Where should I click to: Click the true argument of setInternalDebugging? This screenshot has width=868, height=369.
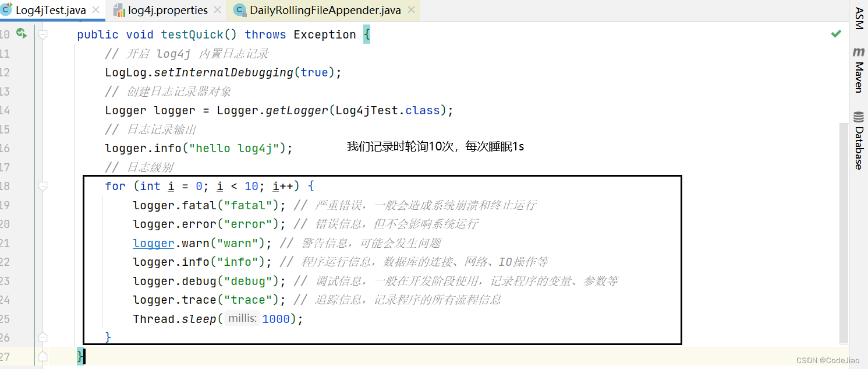coord(314,72)
